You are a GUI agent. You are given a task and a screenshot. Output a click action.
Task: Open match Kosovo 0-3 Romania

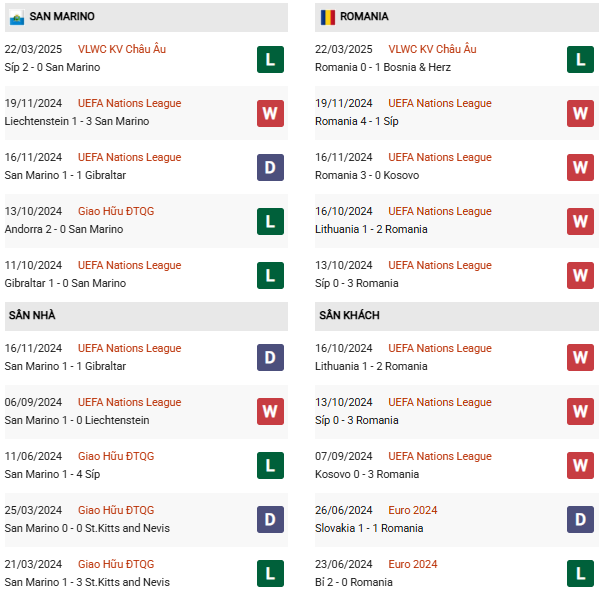[367, 474]
